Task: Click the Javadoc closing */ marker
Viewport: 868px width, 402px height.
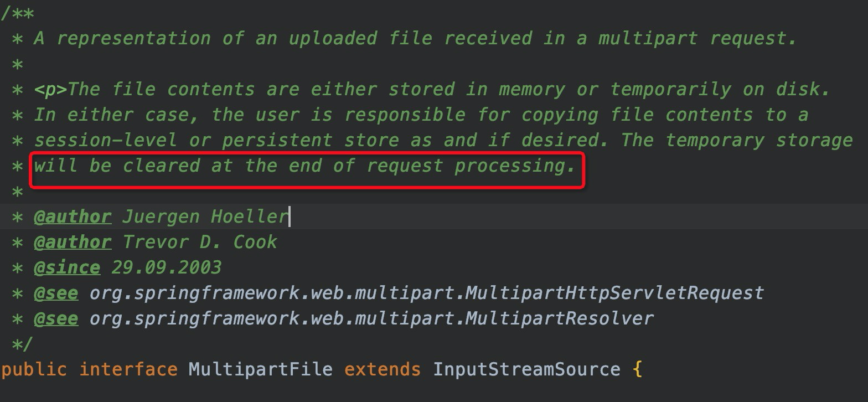Action: [23, 344]
